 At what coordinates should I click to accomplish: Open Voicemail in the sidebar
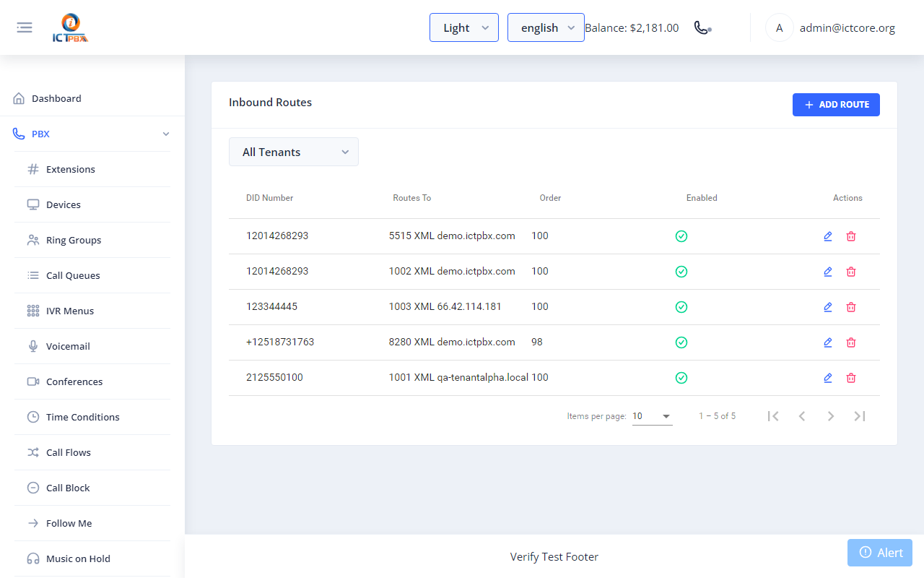pyautogui.click(x=92, y=346)
